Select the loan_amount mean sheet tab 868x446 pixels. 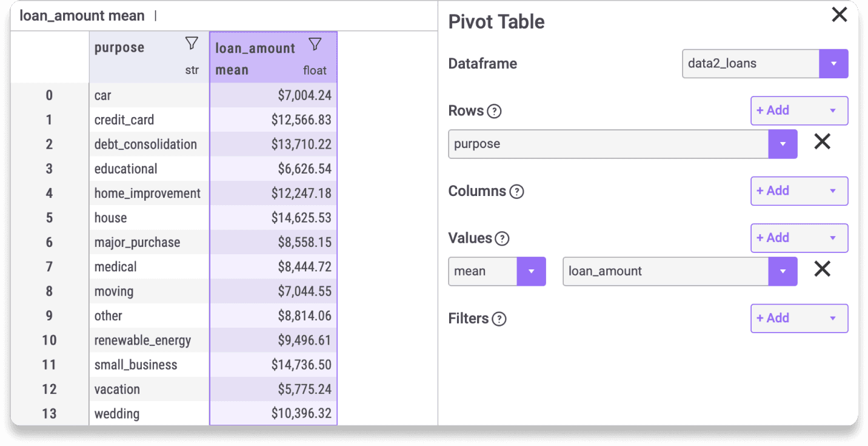82,16
